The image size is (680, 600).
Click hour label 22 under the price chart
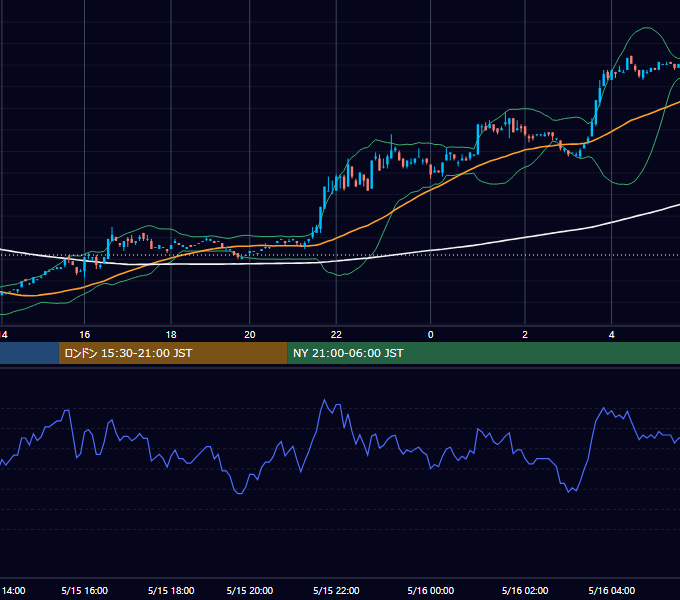336,334
